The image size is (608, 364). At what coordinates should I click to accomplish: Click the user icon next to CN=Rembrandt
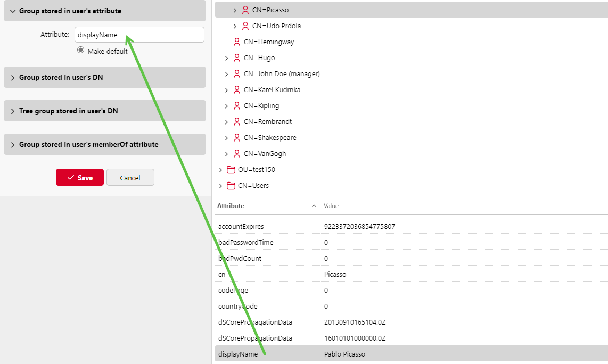[237, 122]
